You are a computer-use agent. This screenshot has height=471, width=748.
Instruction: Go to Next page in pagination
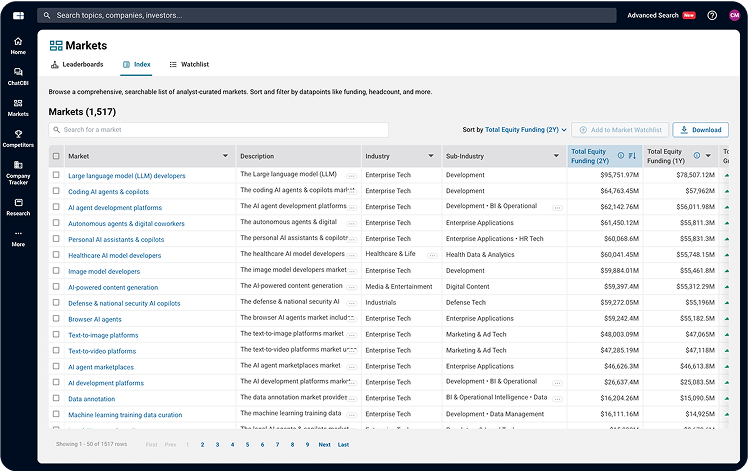point(324,444)
